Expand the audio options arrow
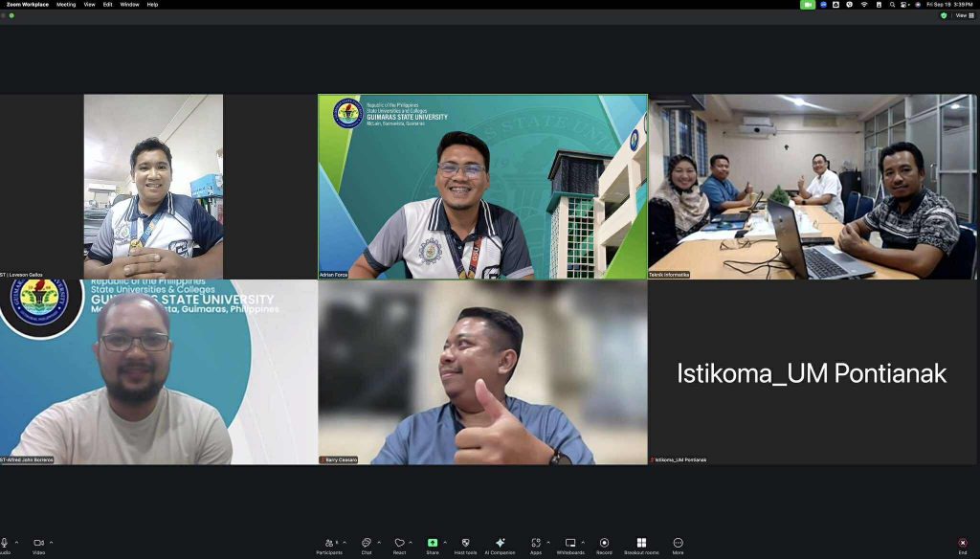Viewport: 980px width, 559px height. (x=17, y=542)
